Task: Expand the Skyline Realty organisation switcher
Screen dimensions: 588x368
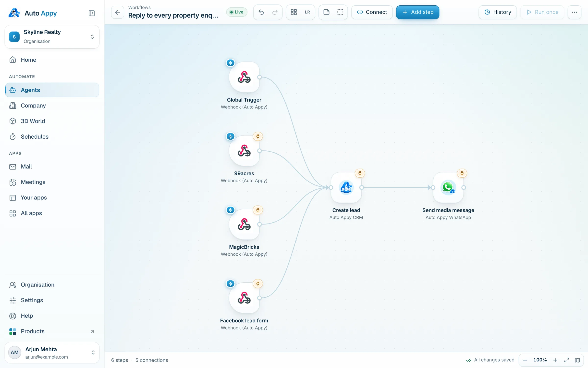Action: [x=52, y=37]
